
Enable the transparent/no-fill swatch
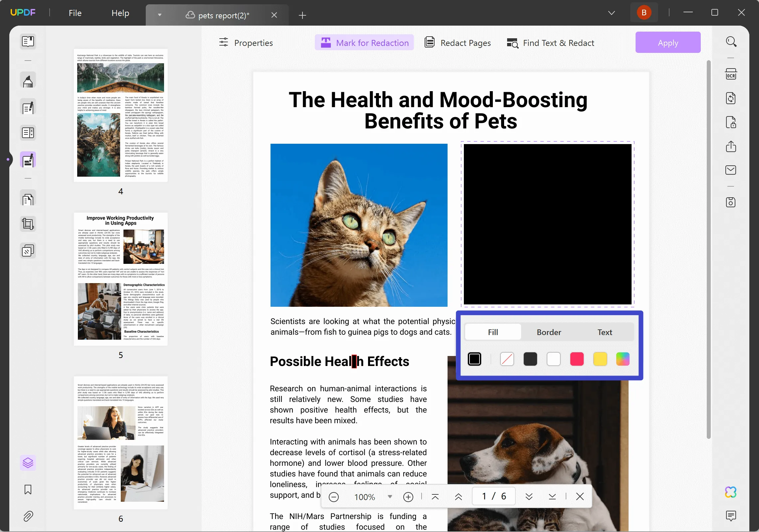pos(507,359)
